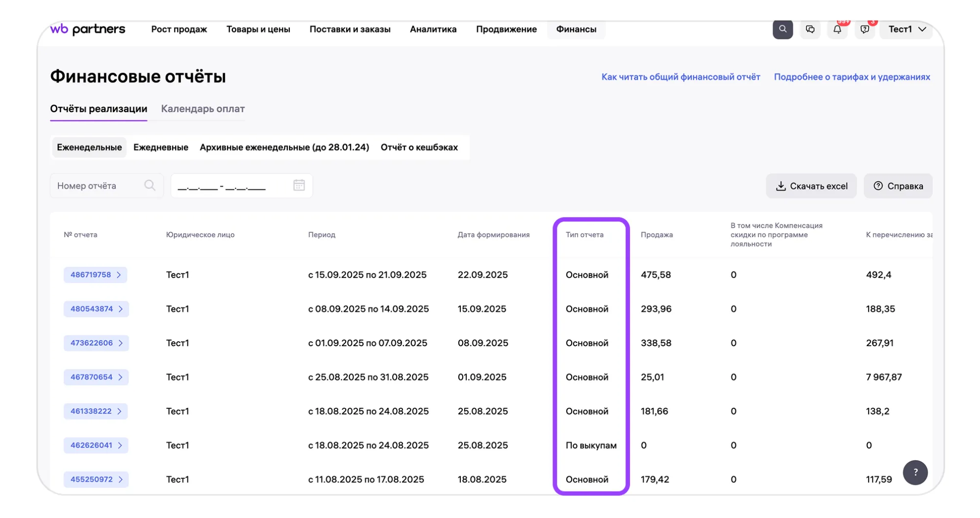980x518 pixels.
Task: Switch to Календарь оплат tab
Action: (202, 109)
